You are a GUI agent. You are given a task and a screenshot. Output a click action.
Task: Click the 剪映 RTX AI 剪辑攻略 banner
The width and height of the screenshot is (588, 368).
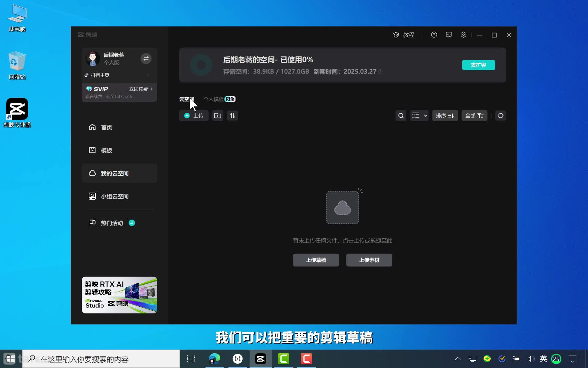click(119, 295)
